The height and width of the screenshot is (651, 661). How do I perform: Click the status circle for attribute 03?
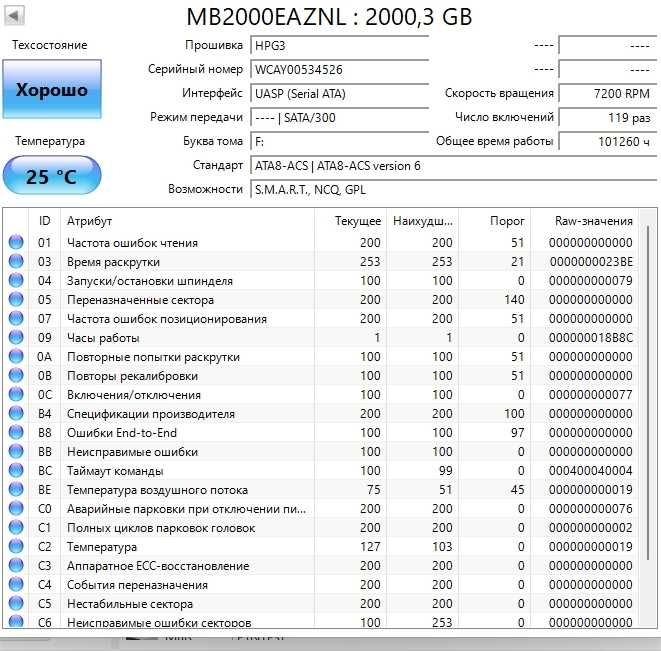tap(16, 261)
